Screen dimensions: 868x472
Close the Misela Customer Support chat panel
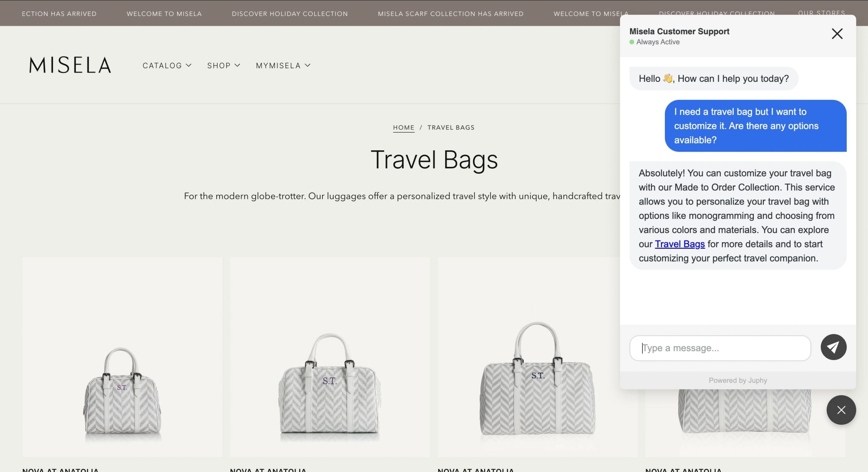tap(837, 34)
